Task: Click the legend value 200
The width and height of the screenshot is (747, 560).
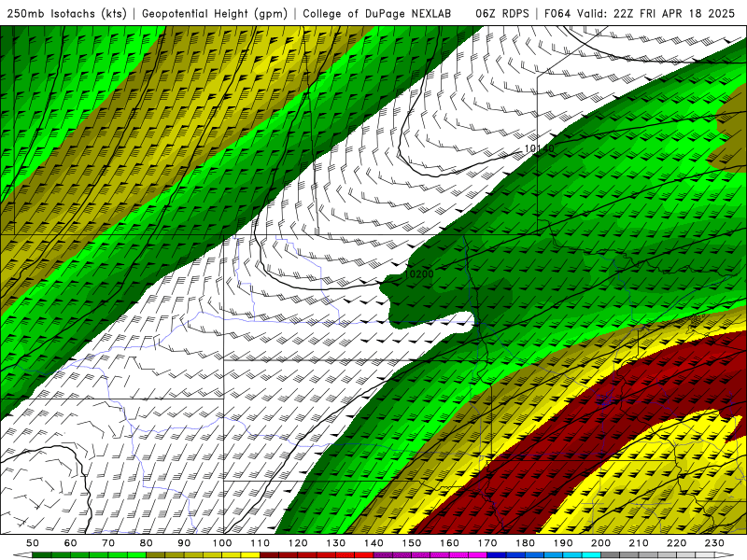Action: tap(600, 543)
